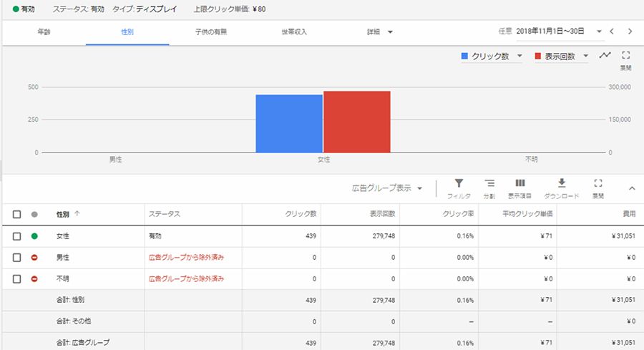Click the 男性 chart axis label
This screenshot has height=350, width=644.
(115, 160)
